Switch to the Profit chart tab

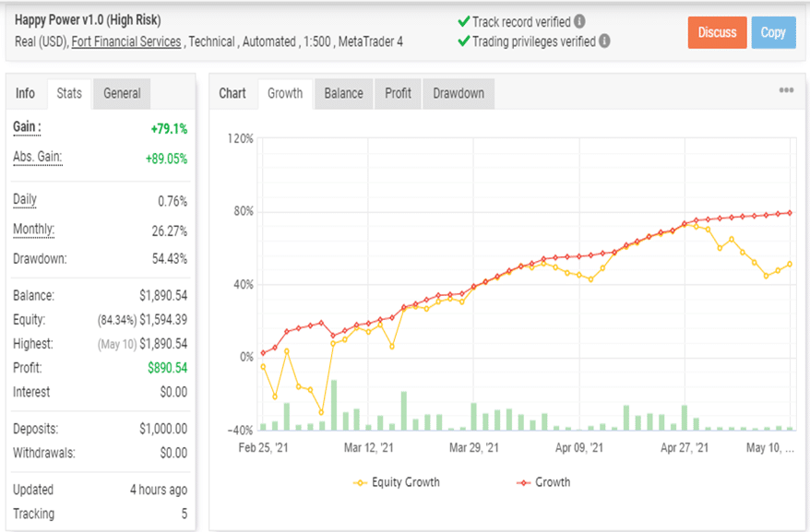click(397, 93)
